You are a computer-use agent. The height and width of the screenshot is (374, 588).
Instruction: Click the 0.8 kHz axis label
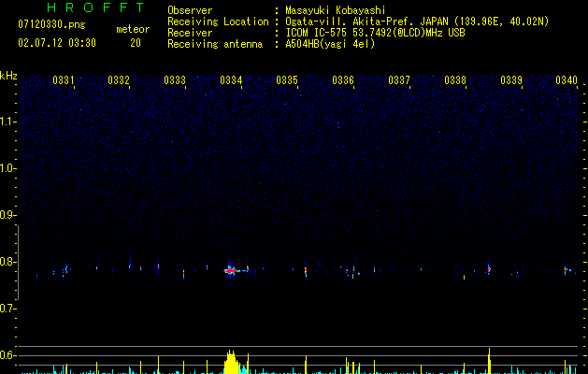point(8,262)
